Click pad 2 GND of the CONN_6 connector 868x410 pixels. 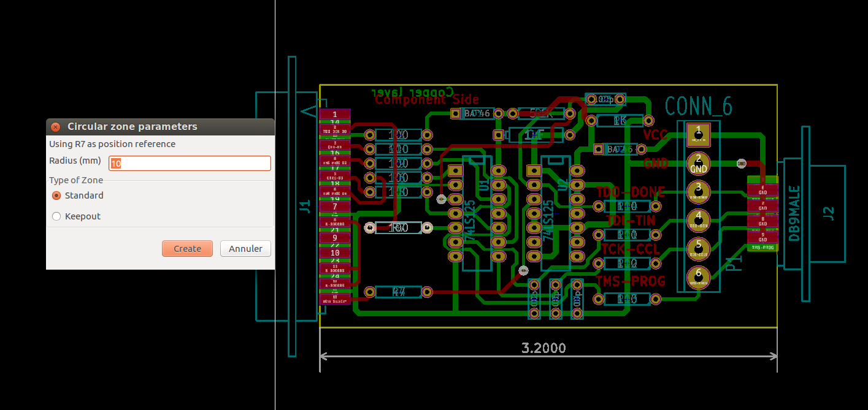(x=698, y=164)
